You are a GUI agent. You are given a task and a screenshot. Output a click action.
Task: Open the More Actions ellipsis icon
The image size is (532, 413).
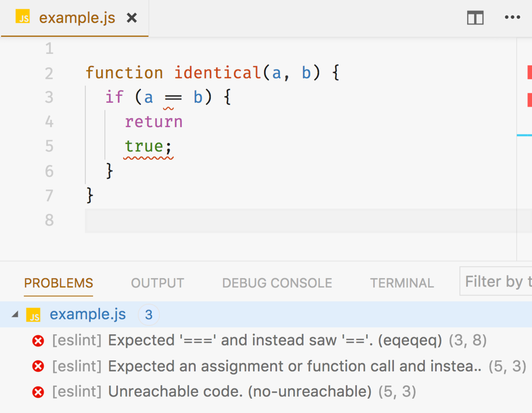[x=512, y=17]
